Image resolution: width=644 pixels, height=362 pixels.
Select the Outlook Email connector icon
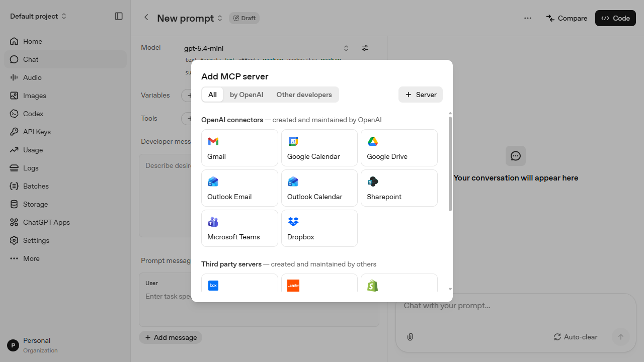click(x=213, y=182)
